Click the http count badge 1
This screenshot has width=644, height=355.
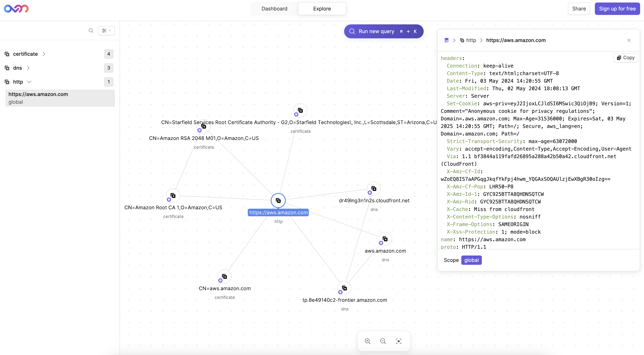(109, 82)
